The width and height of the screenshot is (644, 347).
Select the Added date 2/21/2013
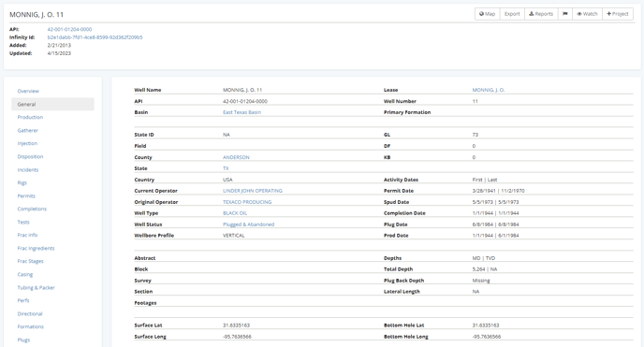59,46
